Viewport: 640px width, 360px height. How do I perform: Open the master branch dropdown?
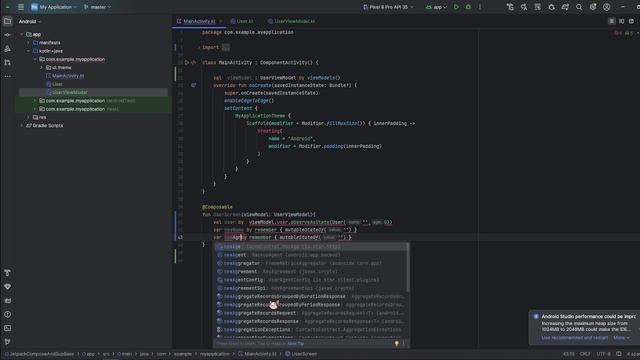pyautogui.click(x=98, y=7)
